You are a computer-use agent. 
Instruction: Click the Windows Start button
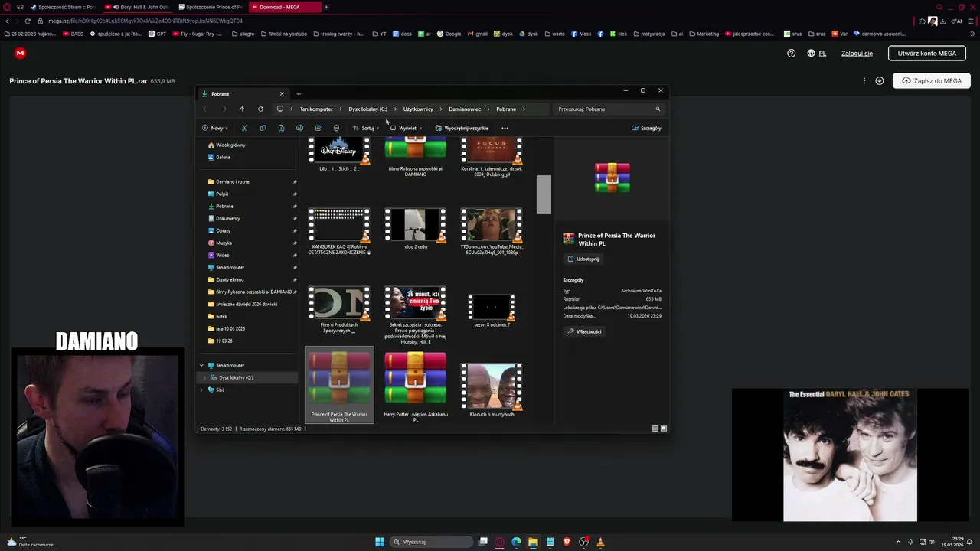tap(380, 542)
